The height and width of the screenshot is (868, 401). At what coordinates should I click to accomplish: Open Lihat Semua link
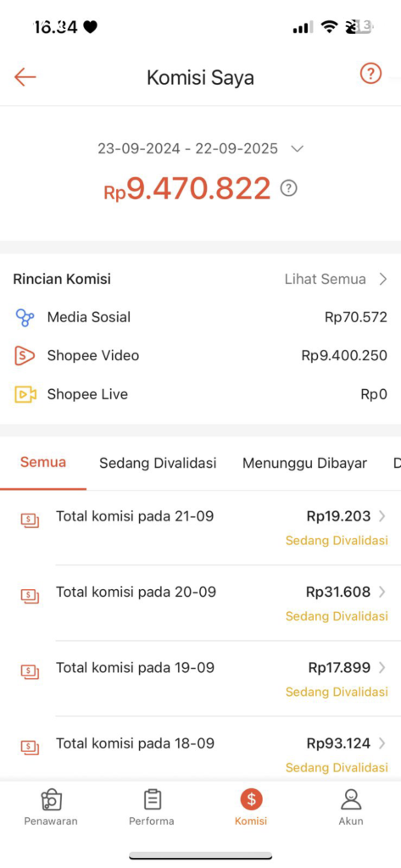pyautogui.click(x=325, y=279)
